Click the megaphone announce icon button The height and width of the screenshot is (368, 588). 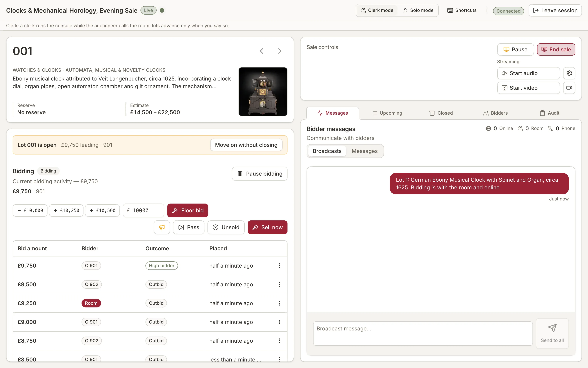[162, 227]
